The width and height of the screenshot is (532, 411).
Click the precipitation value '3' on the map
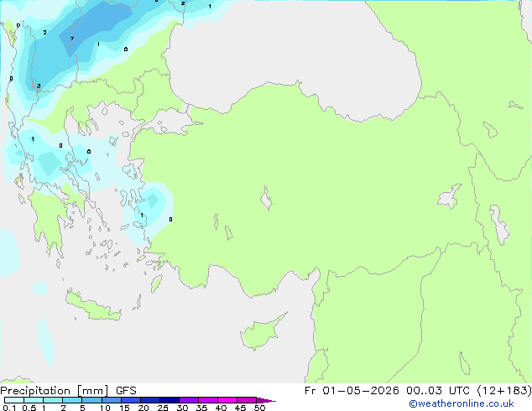pos(39,86)
